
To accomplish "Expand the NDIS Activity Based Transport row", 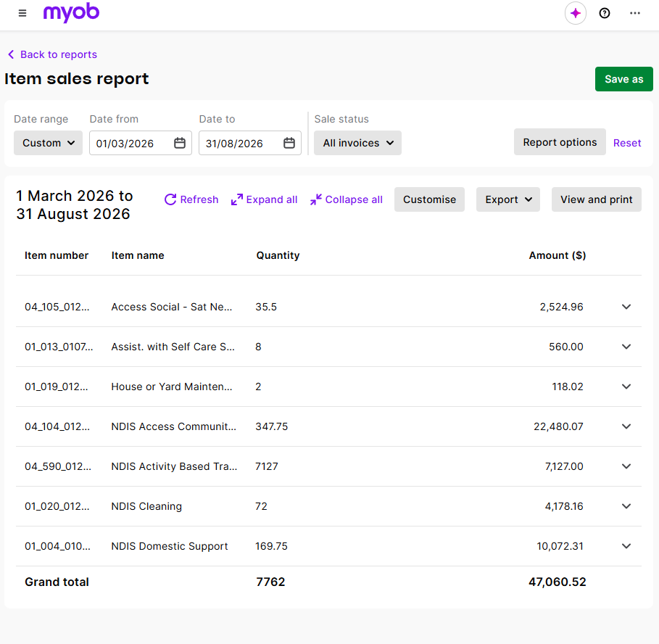I will coord(626,466).
